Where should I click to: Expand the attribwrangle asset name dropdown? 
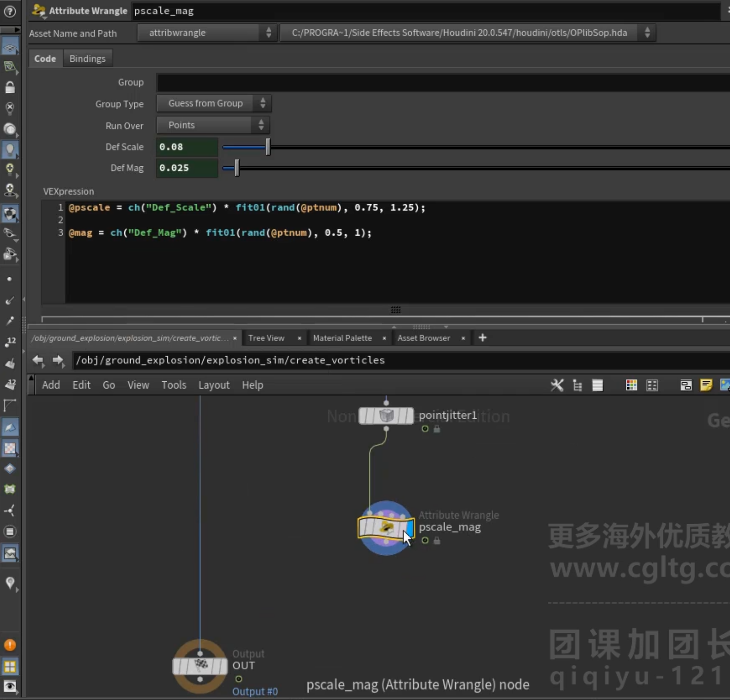point(206,32)
